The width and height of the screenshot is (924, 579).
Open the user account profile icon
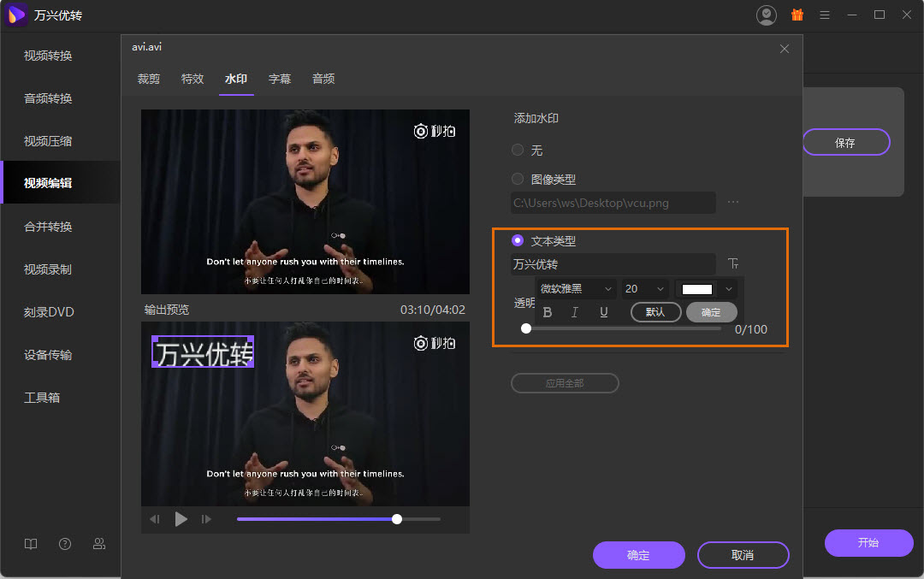[x=767, y=15]
